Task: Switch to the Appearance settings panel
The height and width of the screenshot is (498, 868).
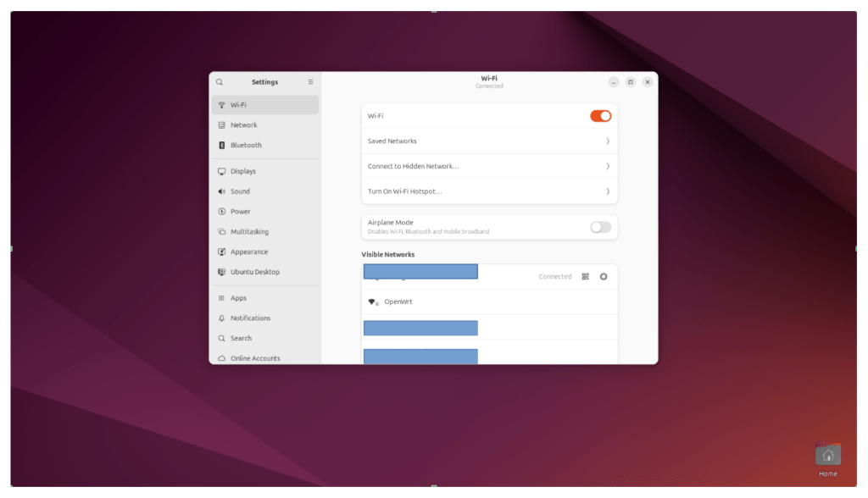Action: (249, 252)
